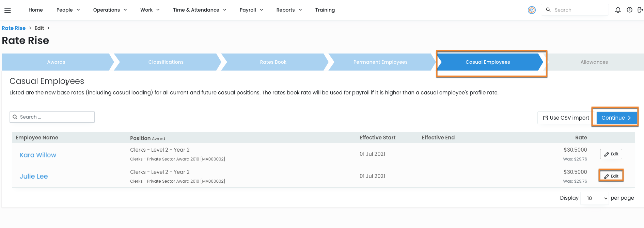This screenshot has width=644, height=228.
Task: Expand the People dropdown menu
Action: pyautogui.click(x=68, y=10)
